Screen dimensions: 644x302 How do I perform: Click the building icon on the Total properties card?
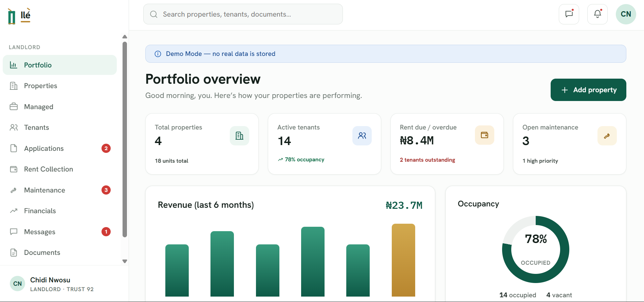coord(239,136)
